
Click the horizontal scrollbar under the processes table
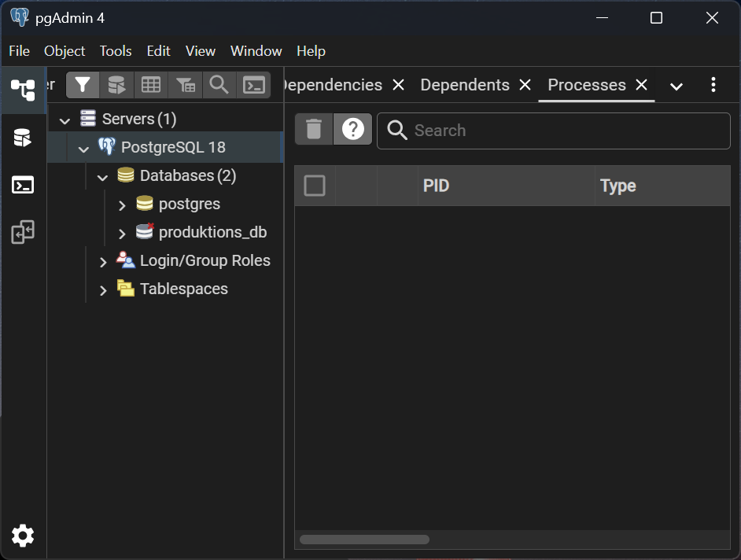click(364, 540)
